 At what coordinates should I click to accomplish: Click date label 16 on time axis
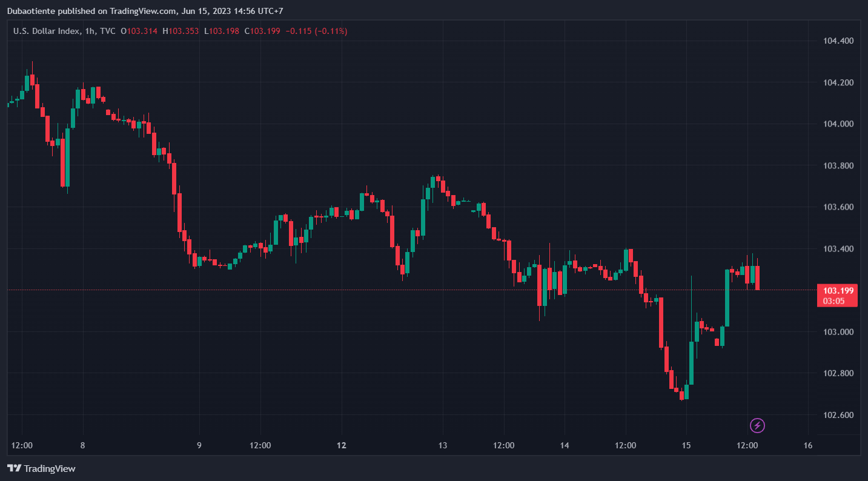(x=807, y=445)
